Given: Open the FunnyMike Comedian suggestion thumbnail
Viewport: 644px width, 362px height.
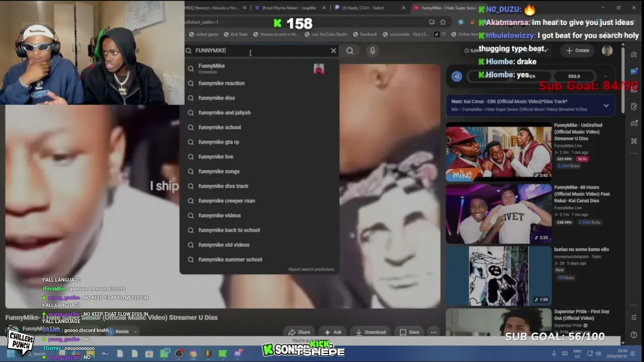Looking at the screenshot, I should [x=318, y=69].
